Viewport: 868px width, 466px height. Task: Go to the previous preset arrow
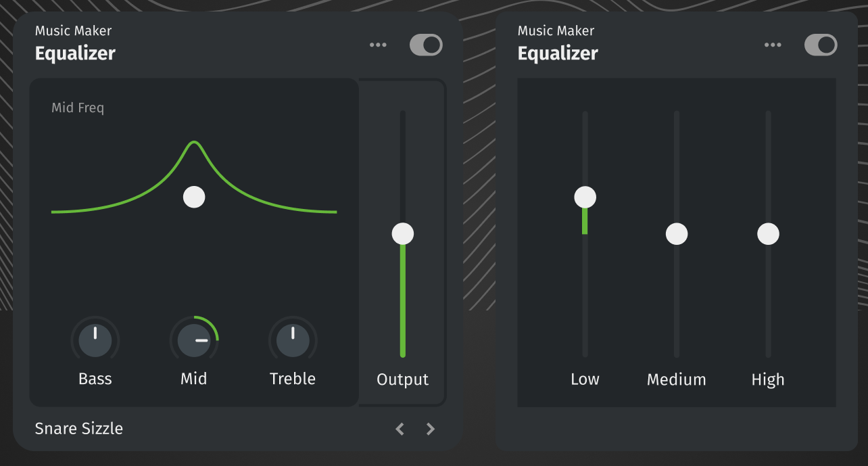tap(400, 429)
